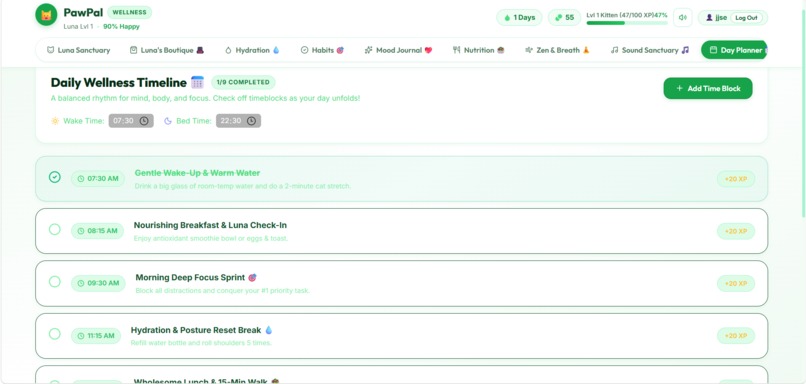Viewport: 806px width, 384px height.
Task: Click the moon icon beside Bed Time
Action: pyautogui.click(x=168, y=121)
